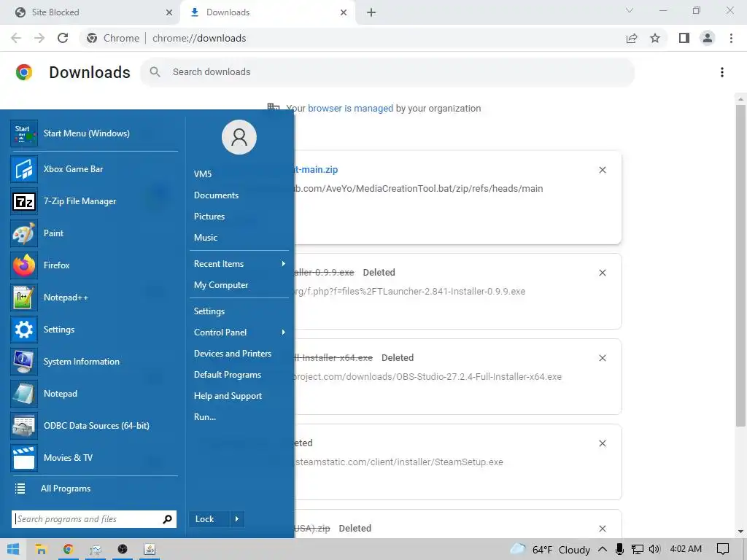
Task: Click the microphone icon in system tray
Action: pos(619,549)
